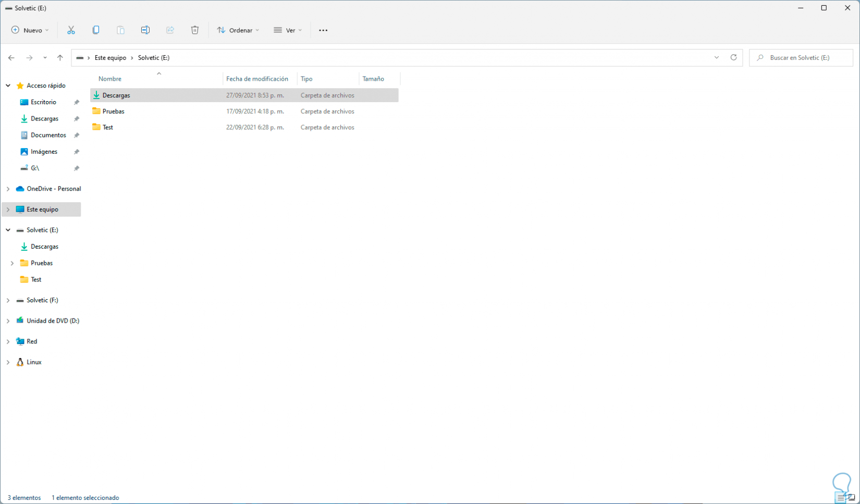
Task: Click the pin icon beside Documentos
Action: pyautogui.click(x=77, y=135)
